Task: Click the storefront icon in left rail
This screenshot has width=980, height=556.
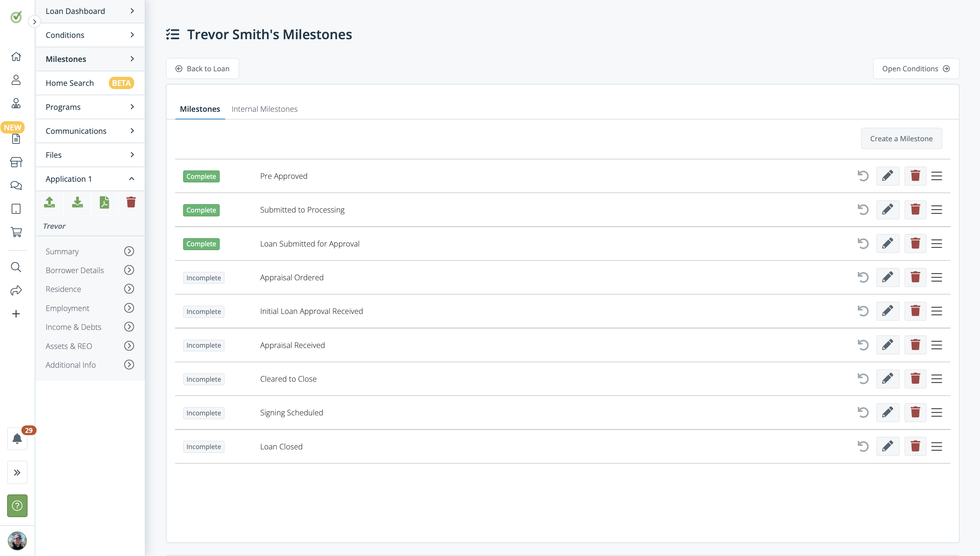Action: pos(16,162)
